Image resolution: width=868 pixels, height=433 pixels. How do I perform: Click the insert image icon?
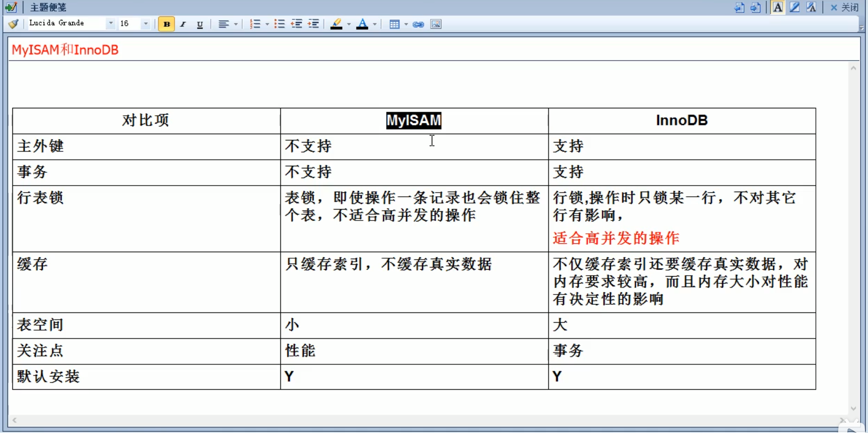436,24
